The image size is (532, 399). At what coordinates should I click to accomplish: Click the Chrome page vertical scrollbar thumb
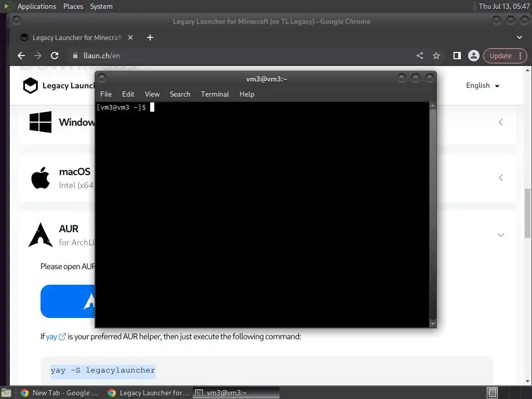[528, 213]
